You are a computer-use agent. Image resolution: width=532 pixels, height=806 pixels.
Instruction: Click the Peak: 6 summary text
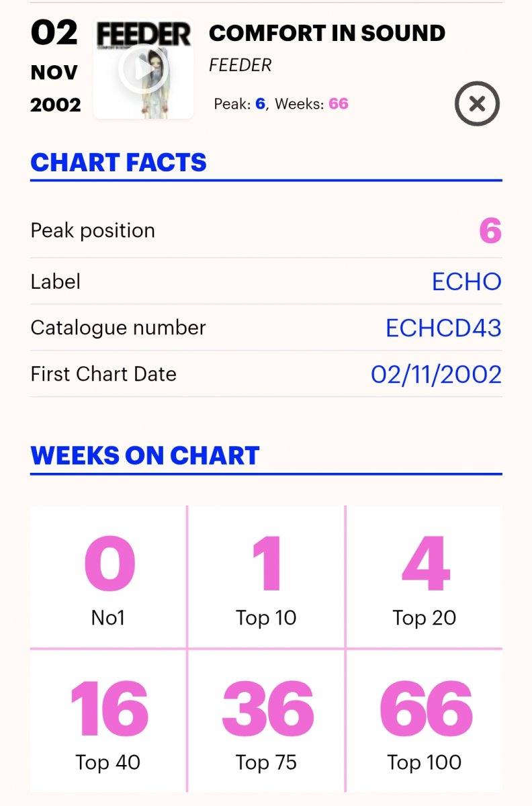coord(240,104)
